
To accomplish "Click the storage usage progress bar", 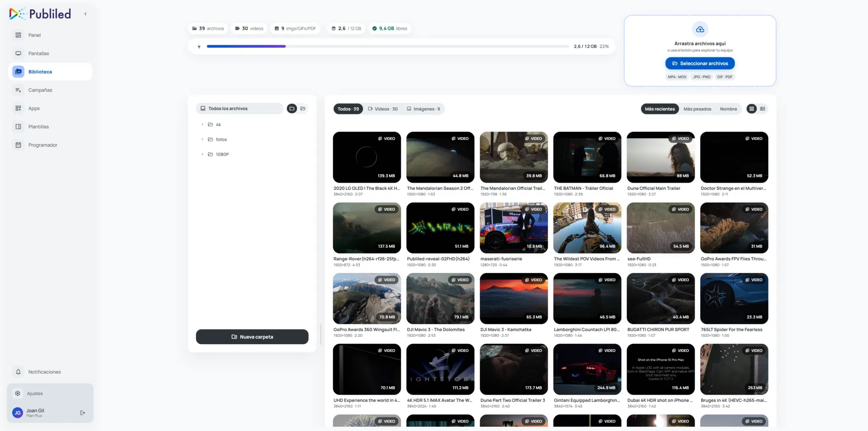I will tap(388, 46).
